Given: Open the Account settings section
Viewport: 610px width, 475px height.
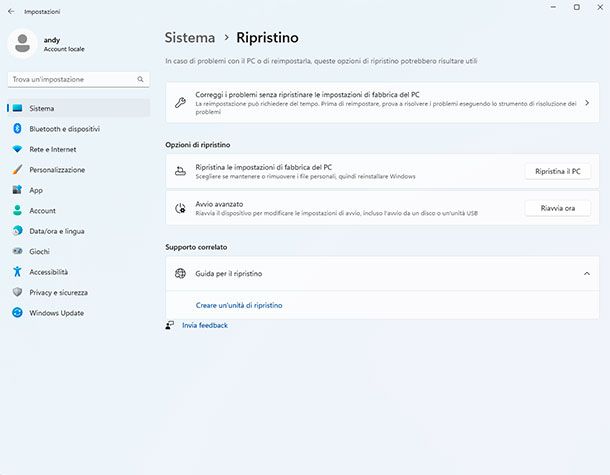Looking at the screenshot, I should pos(42,211).
